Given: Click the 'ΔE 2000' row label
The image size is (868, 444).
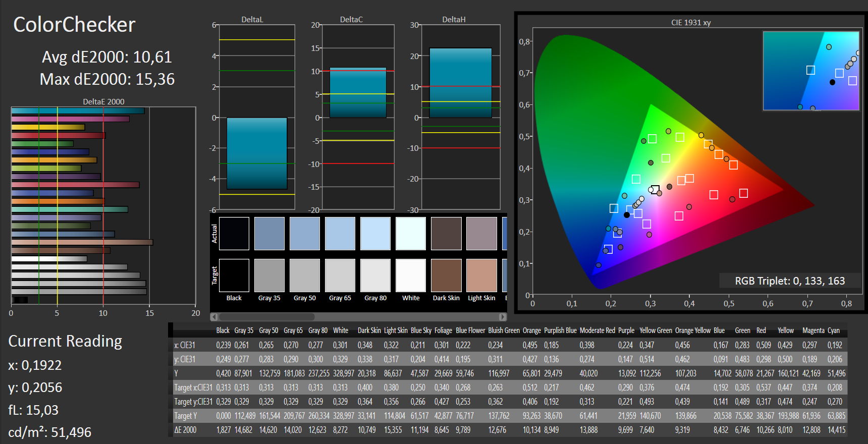Looking at the screenshot, I should 185,430.
